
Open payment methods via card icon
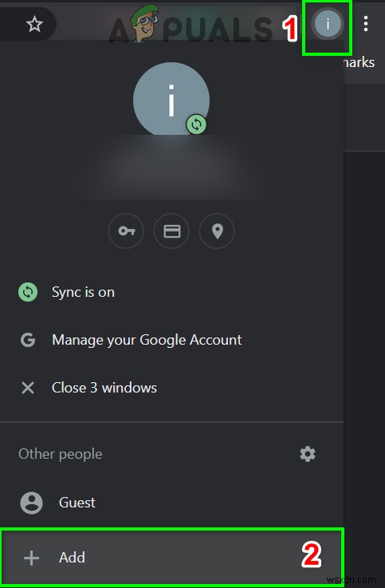171,231
